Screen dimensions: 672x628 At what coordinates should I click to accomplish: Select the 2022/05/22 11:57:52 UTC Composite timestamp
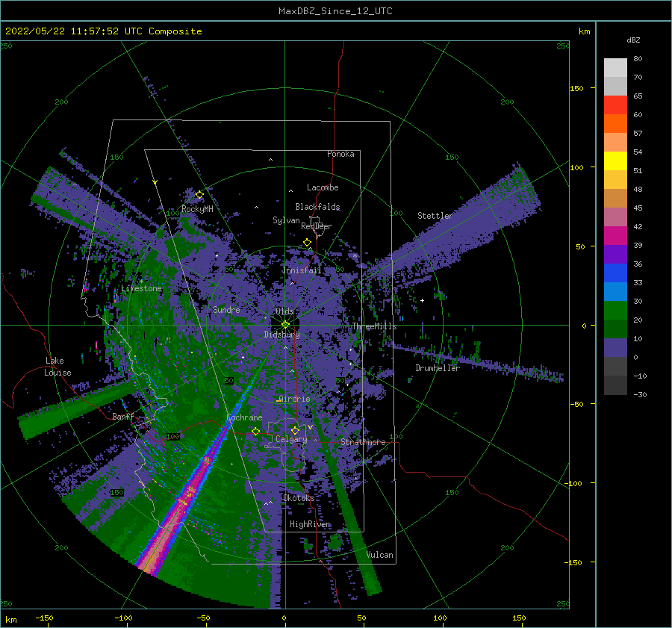pos(103,31)
